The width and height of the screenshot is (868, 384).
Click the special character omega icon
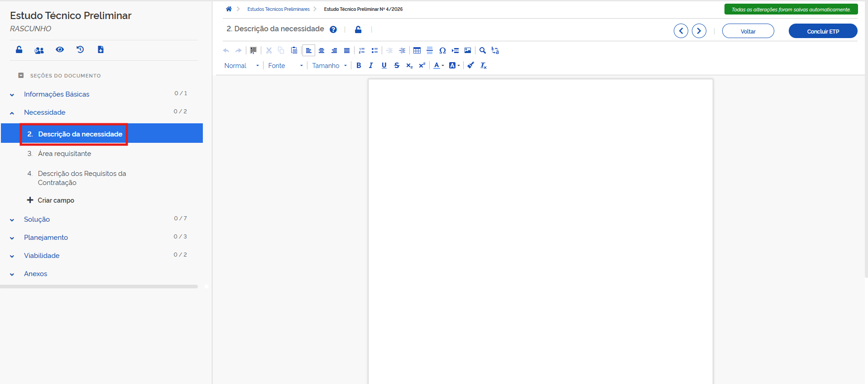click(442, 50)
